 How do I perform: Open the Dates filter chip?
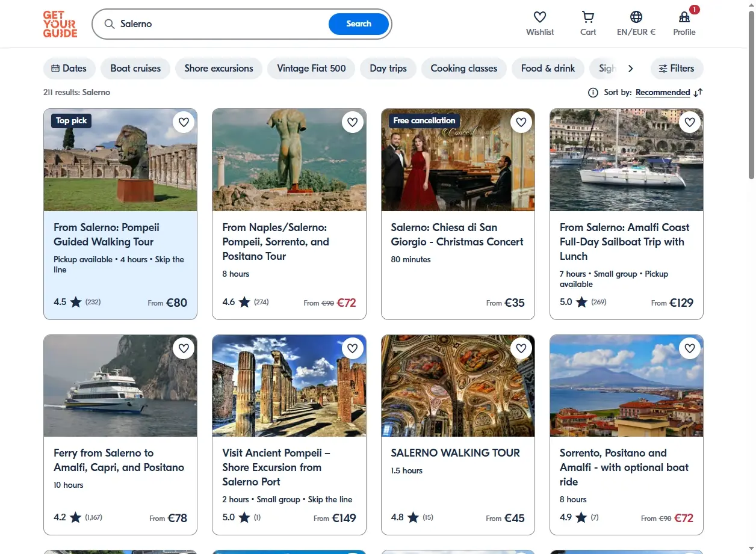[x=69, y=69]
